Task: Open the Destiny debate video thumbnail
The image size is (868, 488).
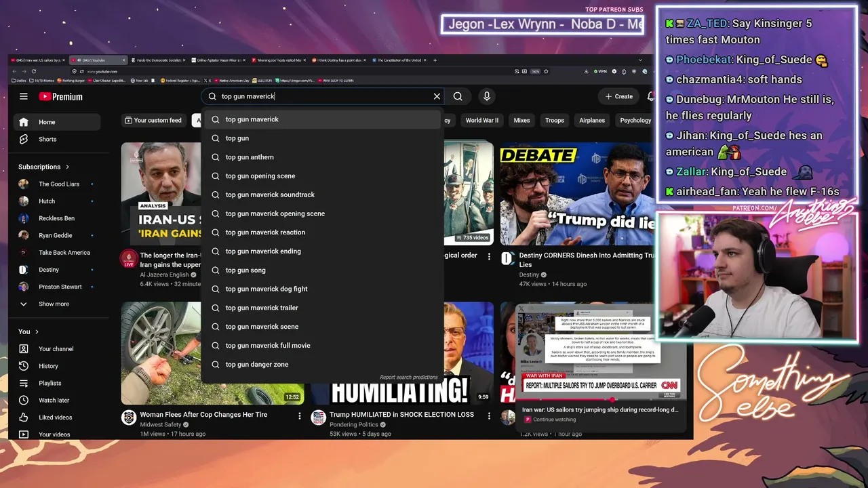Action: [577, 194]
